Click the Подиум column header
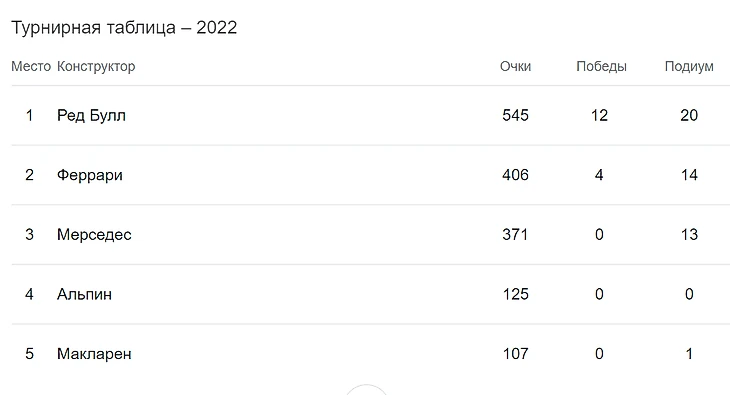Viewport: 730px width, 395px height. tap(689, 66)
